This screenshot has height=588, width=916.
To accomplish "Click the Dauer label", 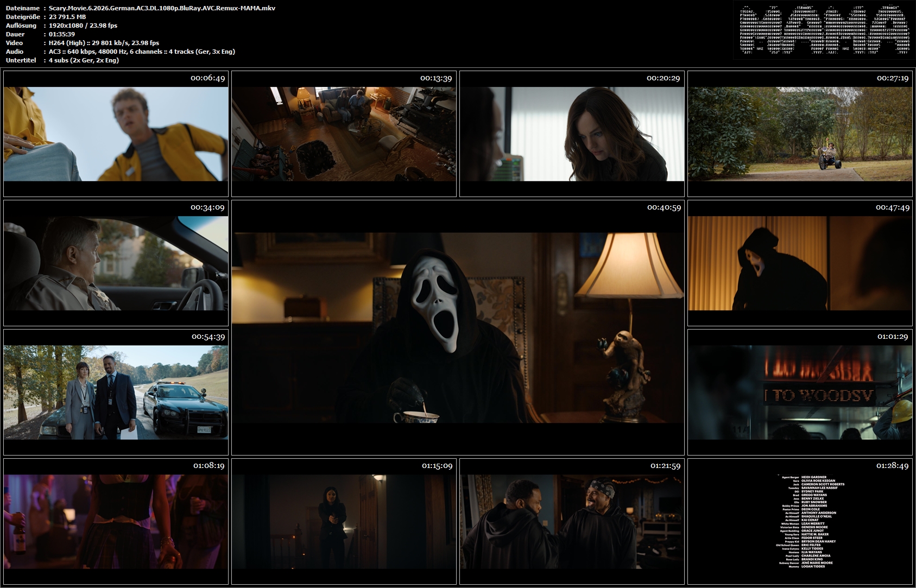I will 15,34.
